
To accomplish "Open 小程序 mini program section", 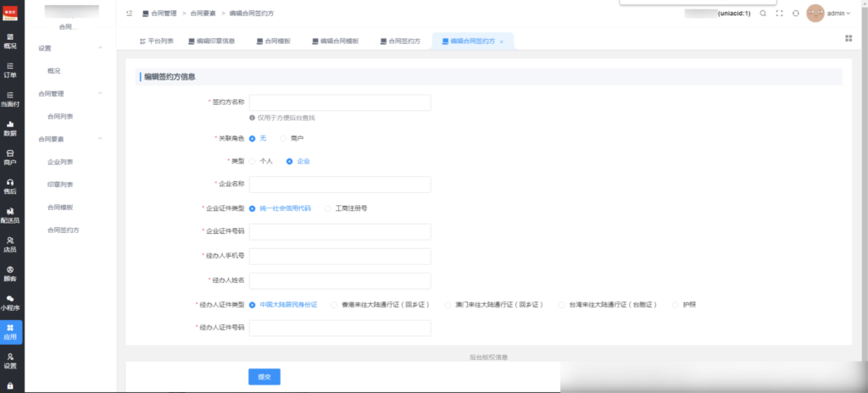I will (x=10, y=303).
